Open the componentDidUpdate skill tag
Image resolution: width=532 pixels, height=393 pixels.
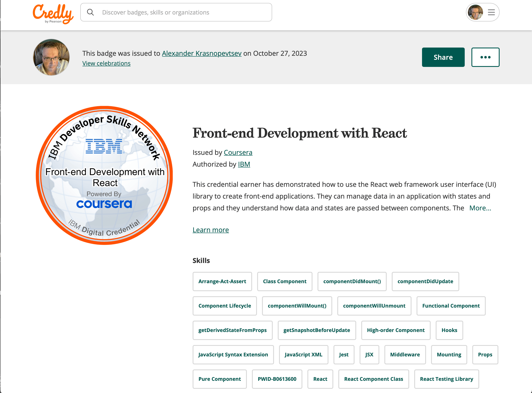(x=425, y=281)
